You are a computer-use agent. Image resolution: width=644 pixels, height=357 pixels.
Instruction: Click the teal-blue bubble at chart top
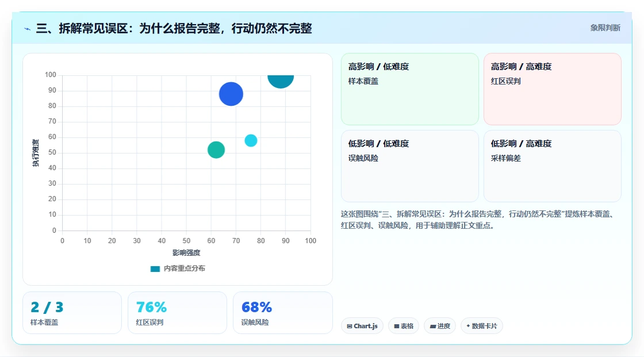pyautogui.click(x=281, y=81)
